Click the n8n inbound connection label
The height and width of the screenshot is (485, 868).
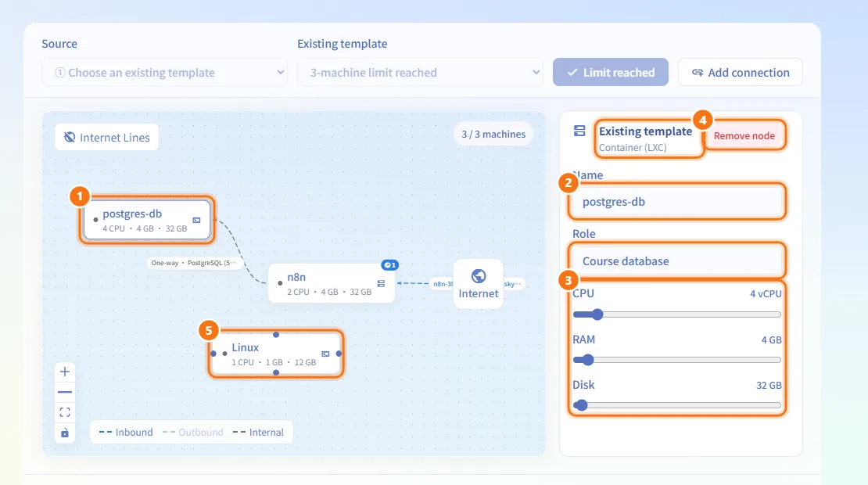(443, 284)
